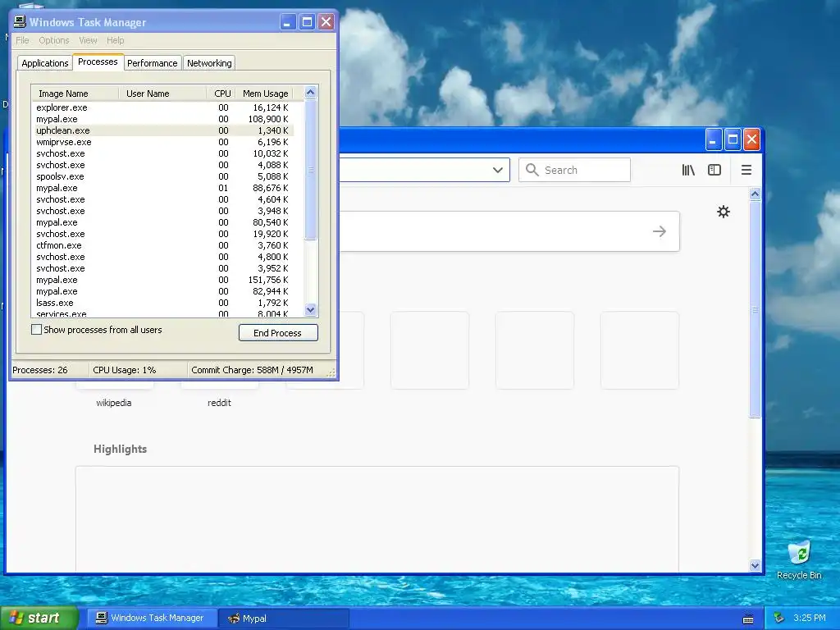This screenshot has width=840, height=630.
Task: Sort processes by Image Name column
Action: point(75,94)
